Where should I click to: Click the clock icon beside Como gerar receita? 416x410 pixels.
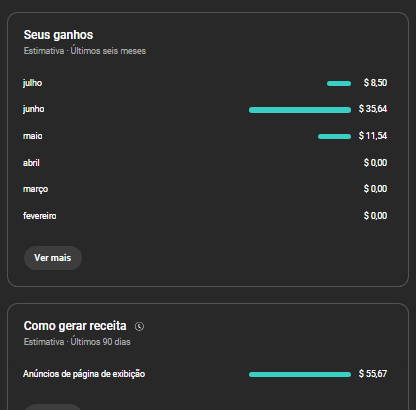pos(139,326)
